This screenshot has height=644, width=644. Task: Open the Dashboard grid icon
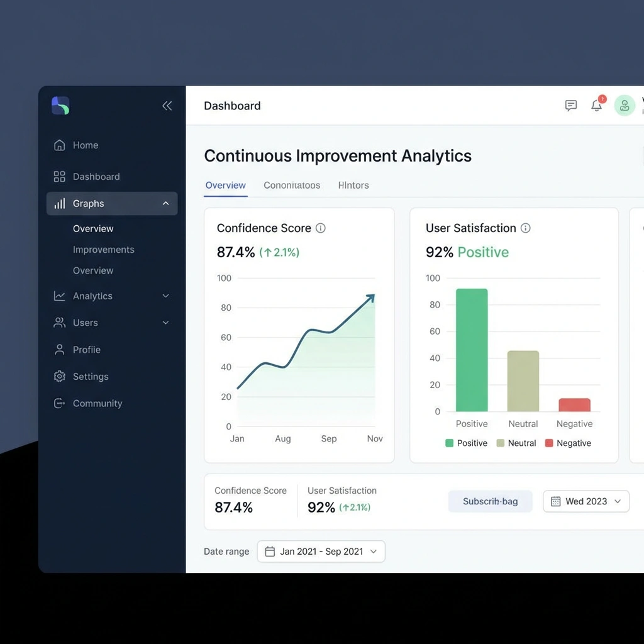click(x=58, y=177)
